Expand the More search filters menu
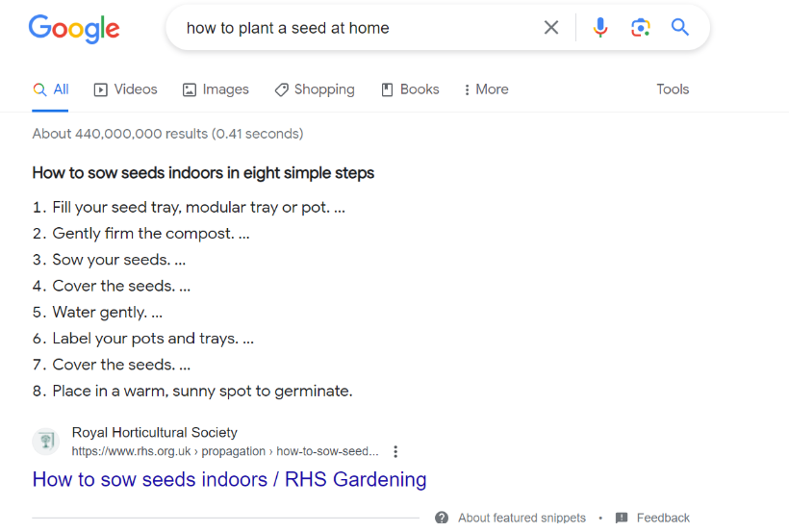Screen dimensions: 789x532 pyautogui.click(x=486, y=89)
